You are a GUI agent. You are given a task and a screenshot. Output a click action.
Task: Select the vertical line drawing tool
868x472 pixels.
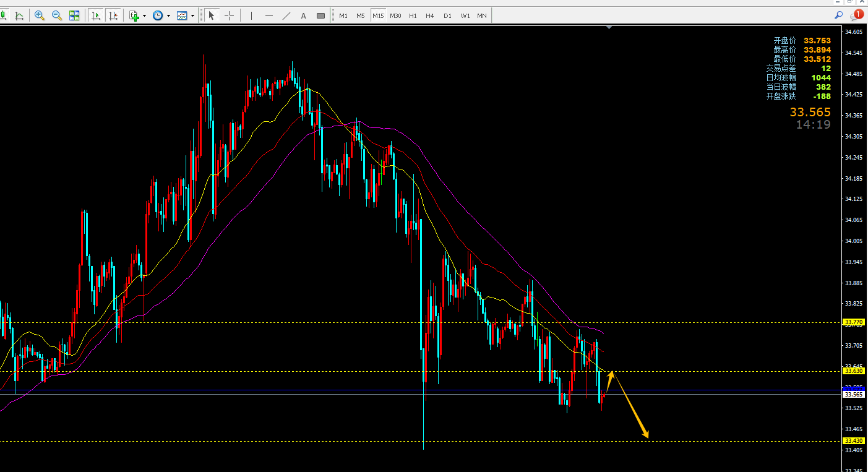pyautogui.click(x=251, y=15)
